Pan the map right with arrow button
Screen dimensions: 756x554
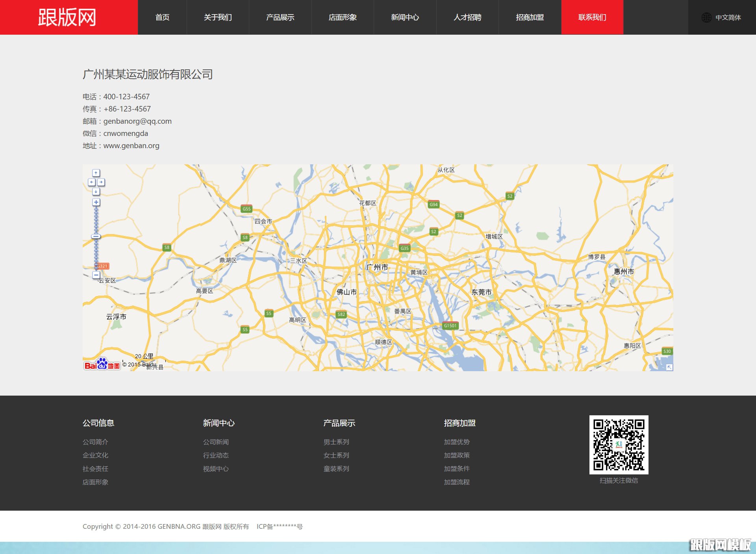[x=101, y=182]
